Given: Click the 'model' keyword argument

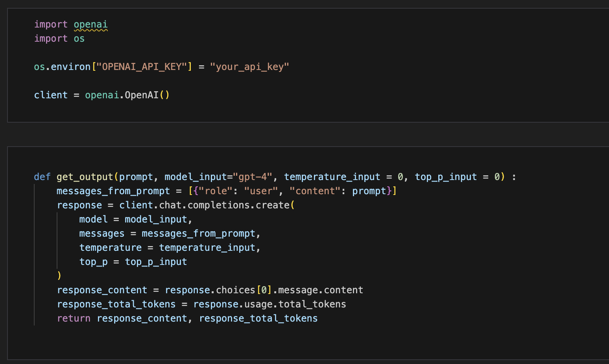Looking at the screenshot, I should coord(94,219).
